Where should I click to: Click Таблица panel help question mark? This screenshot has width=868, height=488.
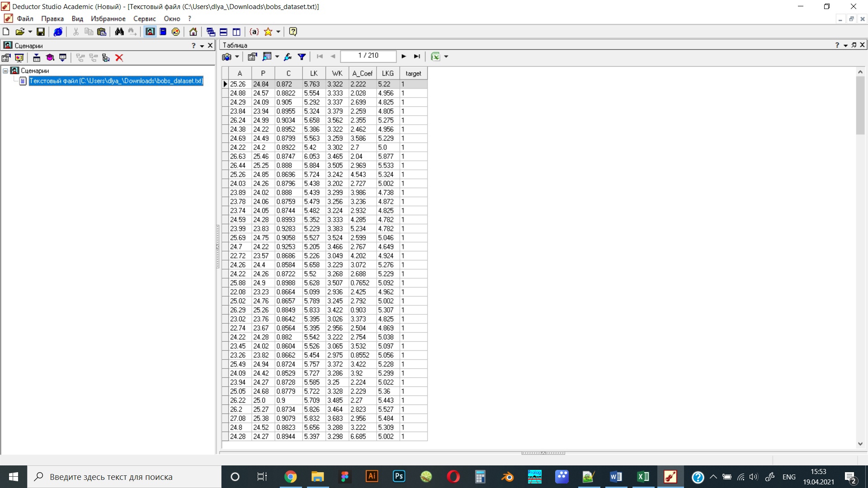[837, 45]
